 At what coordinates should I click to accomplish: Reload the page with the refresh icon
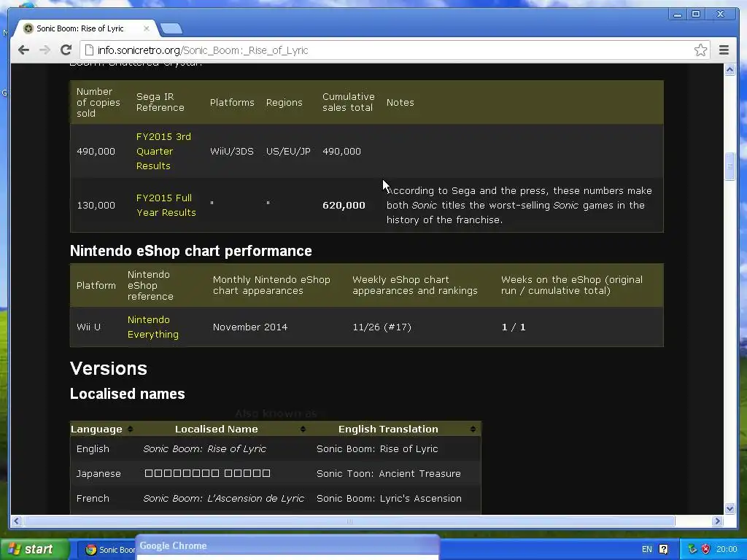(66, 50)
